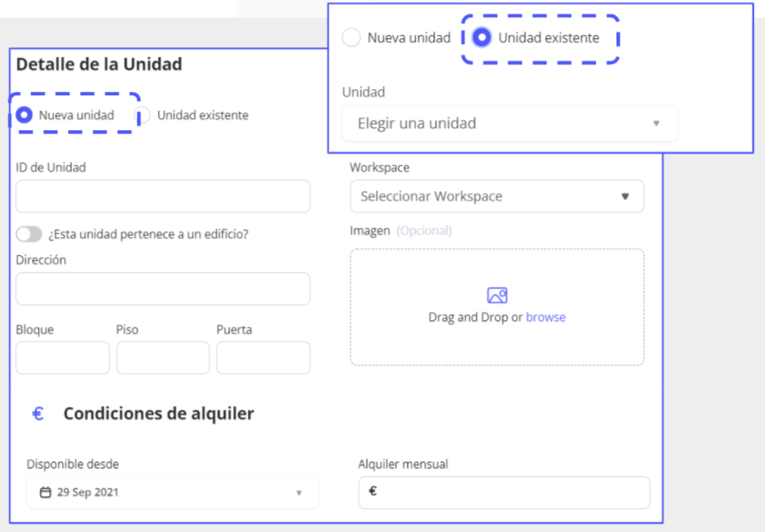The height and width of the screenshot is (532, 765).
Task: Click the calendar icon in Disponible desde
Action: 46,492
